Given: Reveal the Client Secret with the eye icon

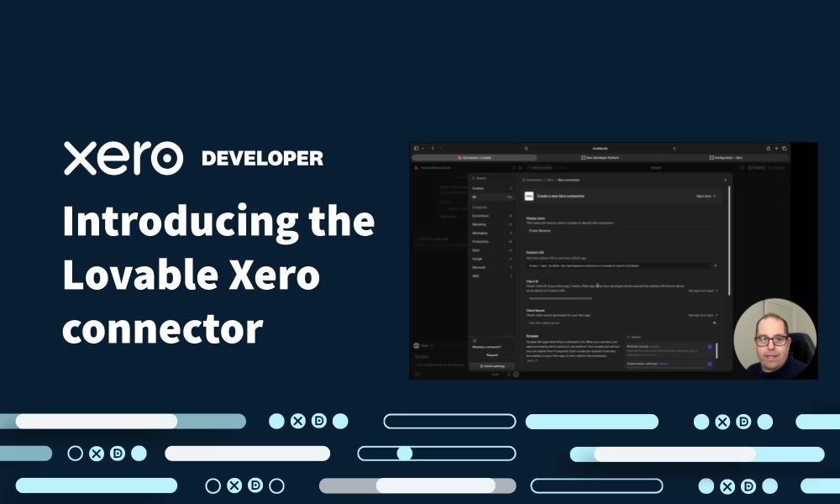Looking at the screenshot, I should [x=715, y=323].
